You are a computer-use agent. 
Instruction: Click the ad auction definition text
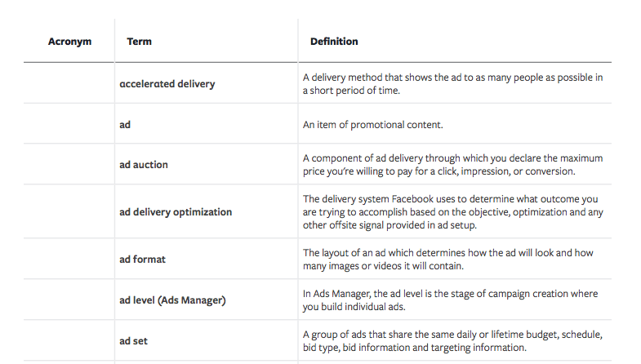click(452, 165)
